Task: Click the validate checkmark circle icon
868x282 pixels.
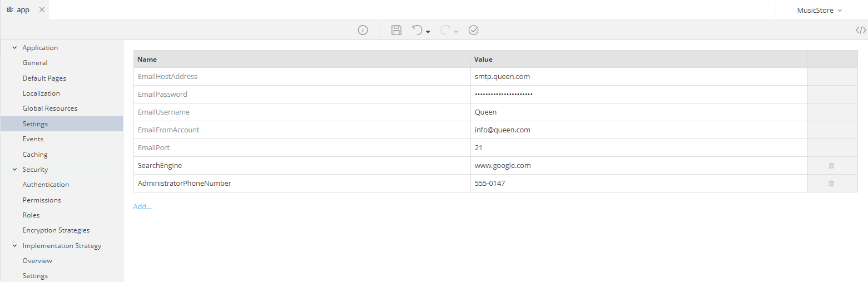Action: point(474,30)
